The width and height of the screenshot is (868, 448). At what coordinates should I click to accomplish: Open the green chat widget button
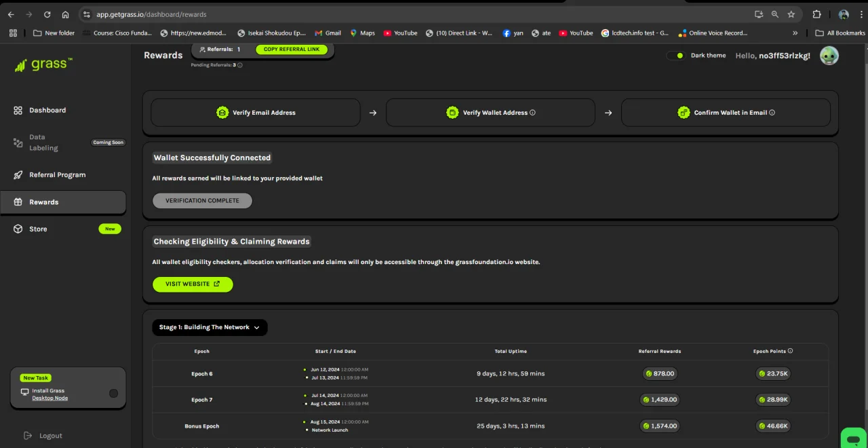(x=853, y=438)
